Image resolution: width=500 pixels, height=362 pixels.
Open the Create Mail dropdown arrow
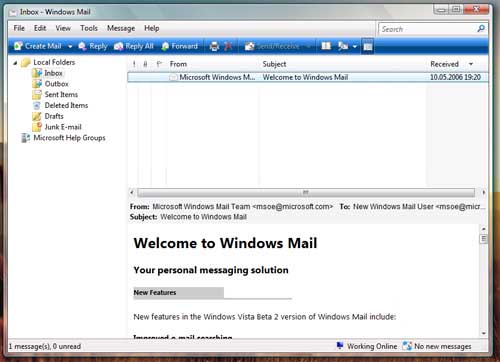point(70,47)
